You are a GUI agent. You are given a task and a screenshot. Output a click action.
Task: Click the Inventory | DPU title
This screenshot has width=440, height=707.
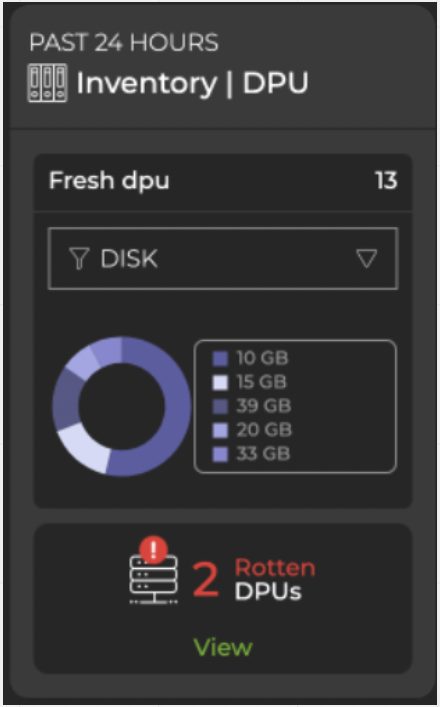tap(192, 83)
